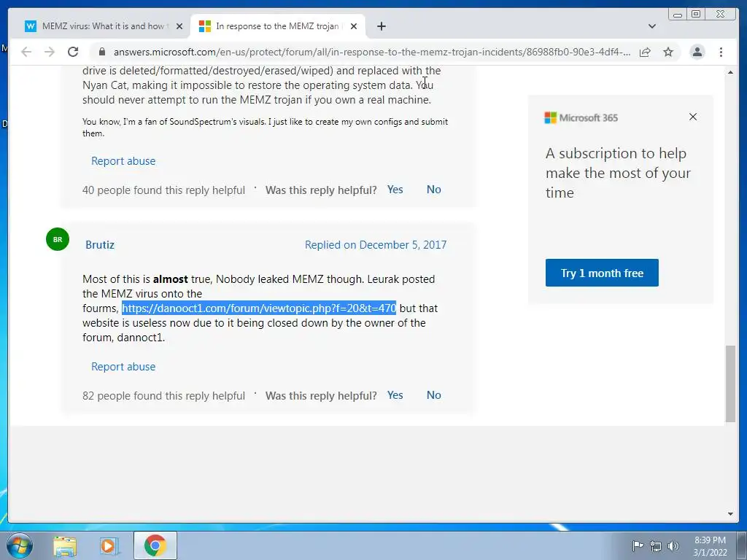Click the browser forward arrow
The width and height of the screenshot is (747, 560).
coord(50,52)
